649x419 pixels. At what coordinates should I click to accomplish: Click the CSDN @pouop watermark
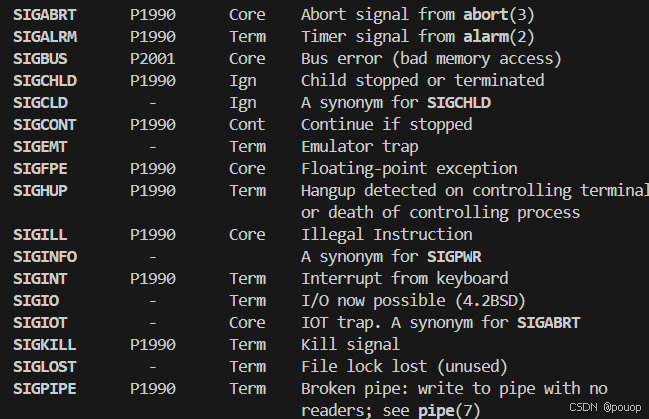click(x=605, y=407)
